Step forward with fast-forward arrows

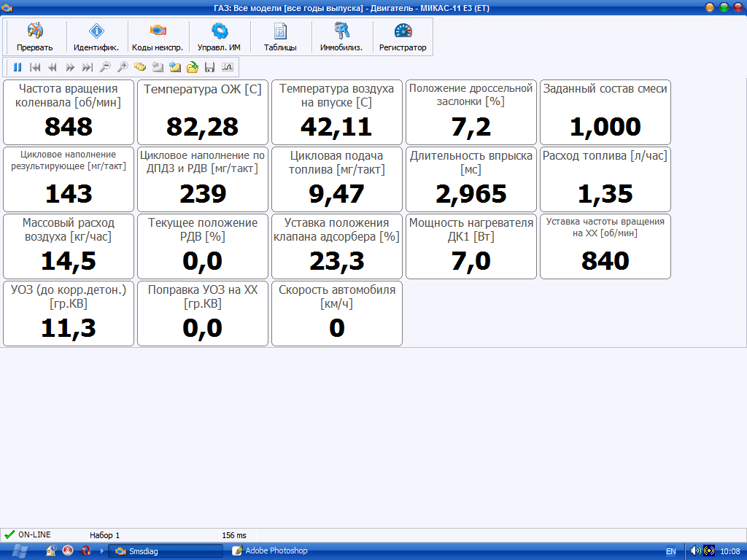click(70, 67)
